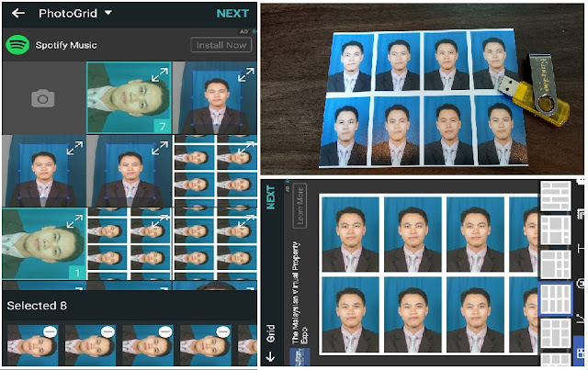Remove the second selected photo with its minus
This screenshot has height=370, width=588.
107,331
